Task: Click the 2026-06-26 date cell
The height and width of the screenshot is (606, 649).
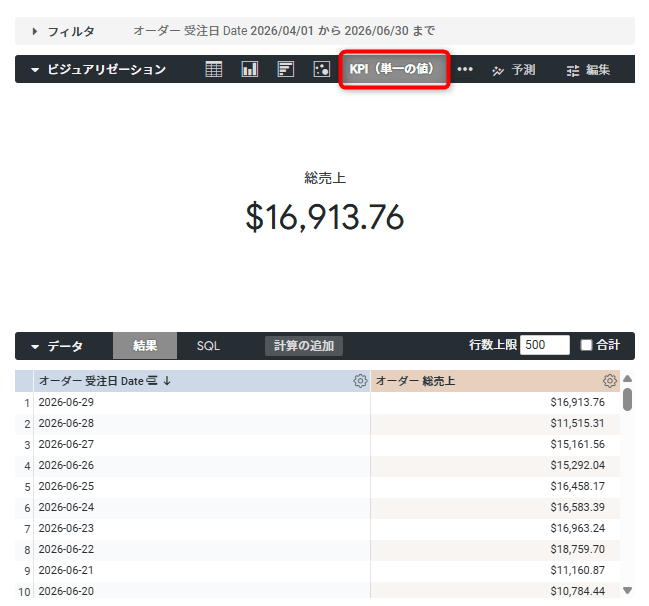Action: [x=202, y=466]
